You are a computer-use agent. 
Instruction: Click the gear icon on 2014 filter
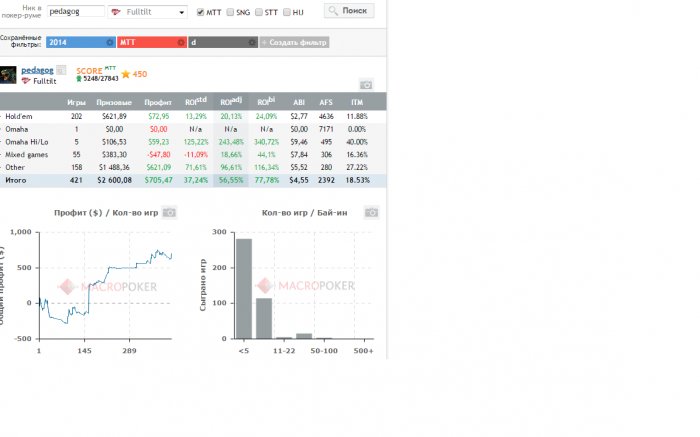click(x=110, y=42)
